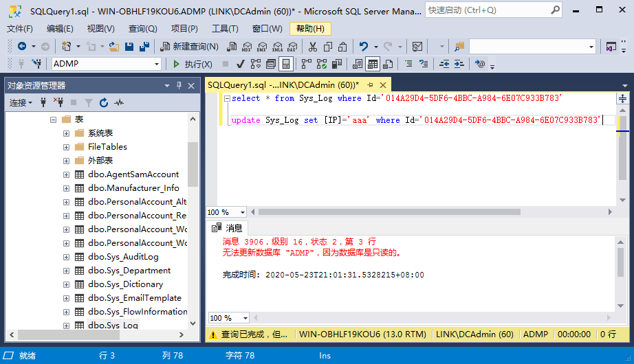The image size is (634, 364).
Task: Undo the last edit
Action: [364, 47]
